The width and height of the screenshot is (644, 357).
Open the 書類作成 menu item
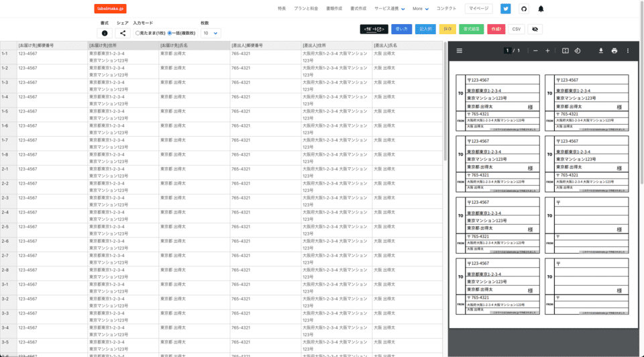(x=334, y=9)
